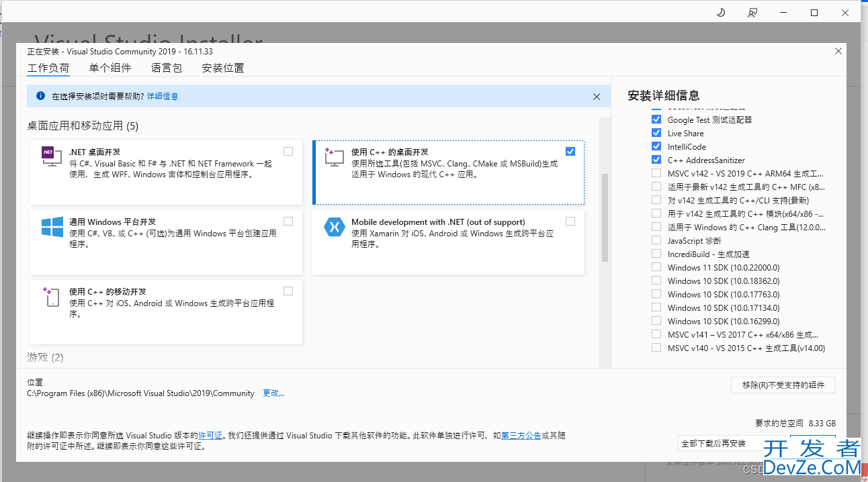Uncheck the Live Share component
This screenshot has height=482, width=868.
[656, 133]
